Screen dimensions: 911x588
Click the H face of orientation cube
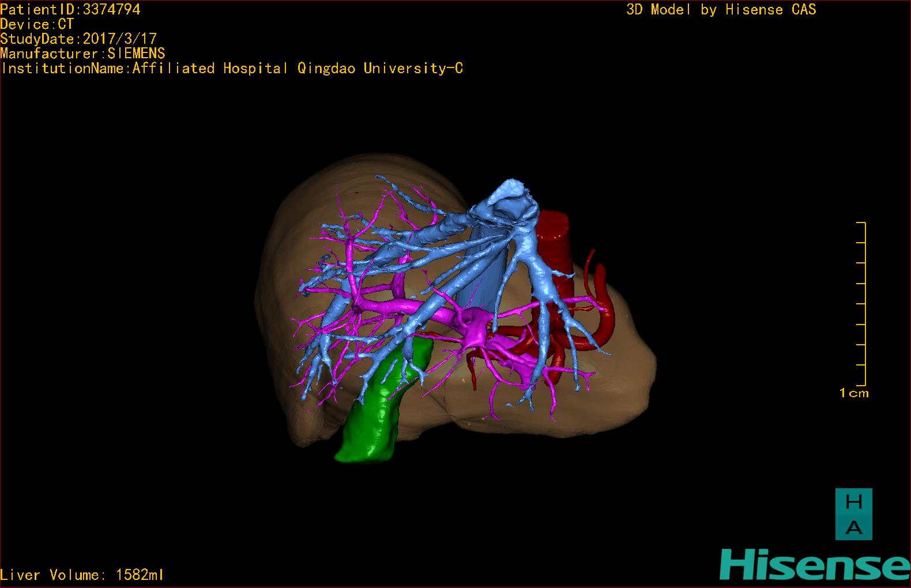[853, 502]
